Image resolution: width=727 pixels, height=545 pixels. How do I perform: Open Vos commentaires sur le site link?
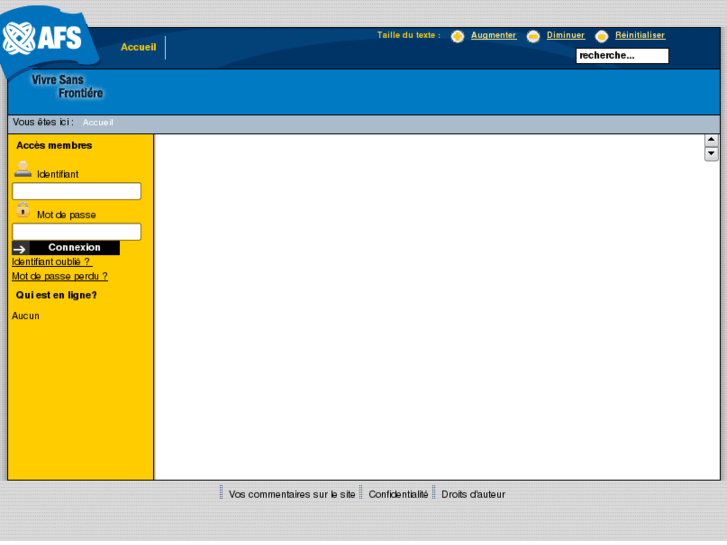click(292, 494)
